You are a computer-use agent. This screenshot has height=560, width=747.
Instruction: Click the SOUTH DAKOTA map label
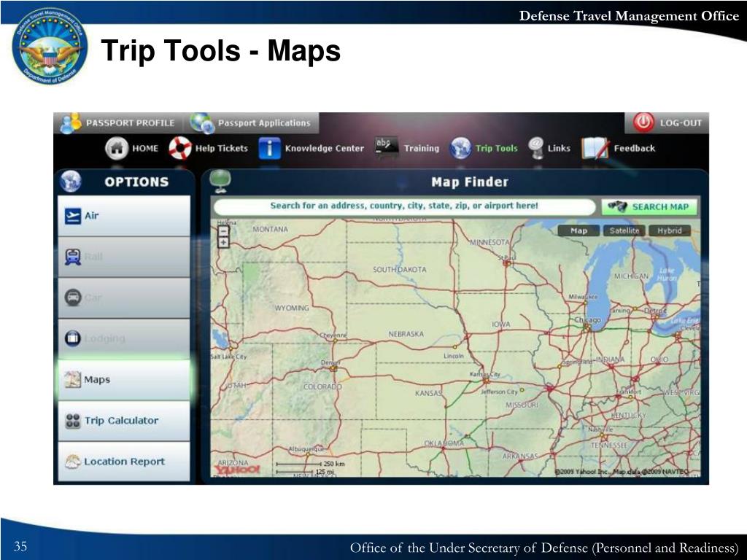click(x=400, y=270)
